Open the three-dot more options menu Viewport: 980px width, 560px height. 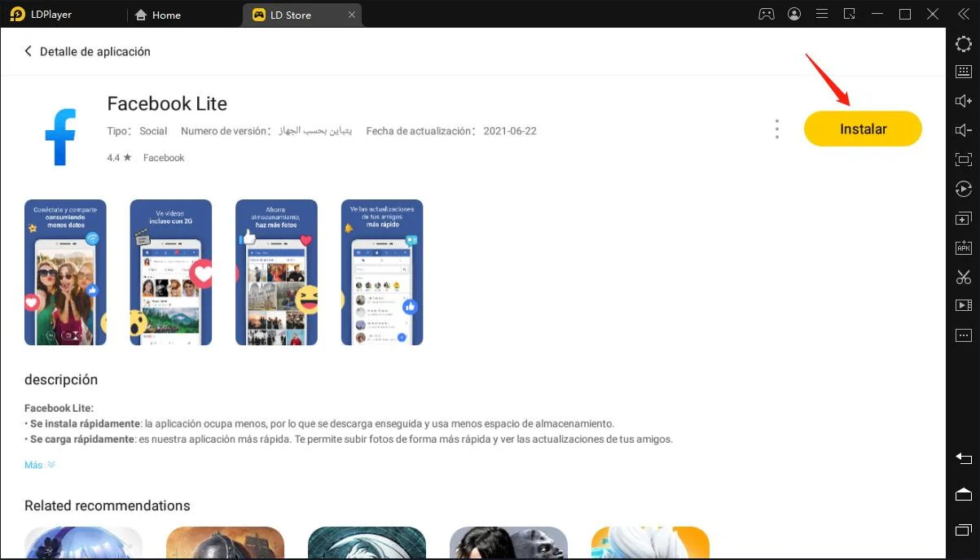pyautogui.click(x=777, y=129)
